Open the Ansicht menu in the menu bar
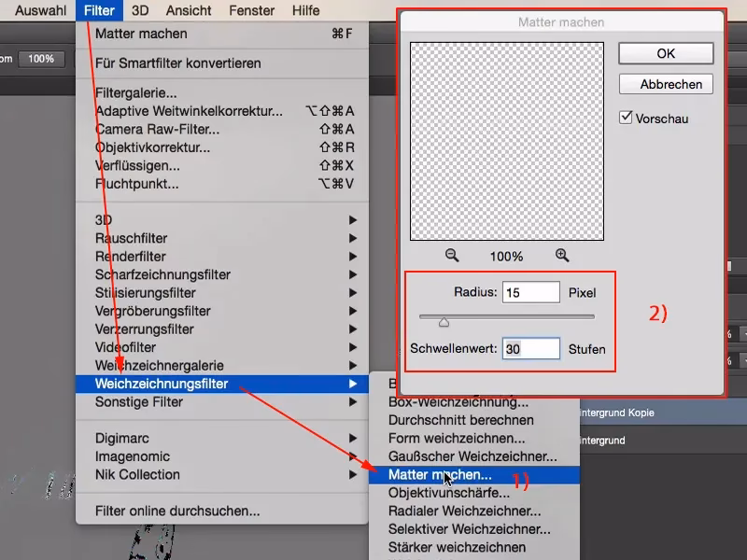Image resolution: width=747 pixels, height=560 pixels. pyautogui.click(x=189, y=11)
